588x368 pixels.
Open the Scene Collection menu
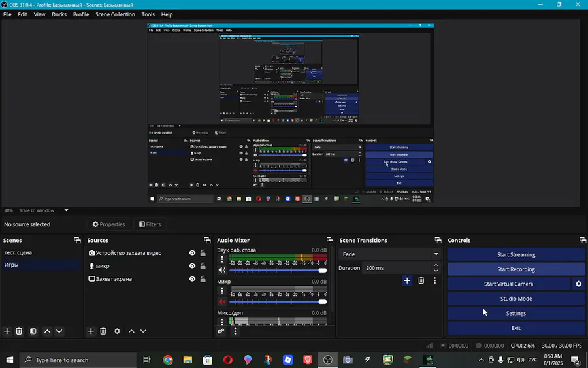[x=115, y=14]
